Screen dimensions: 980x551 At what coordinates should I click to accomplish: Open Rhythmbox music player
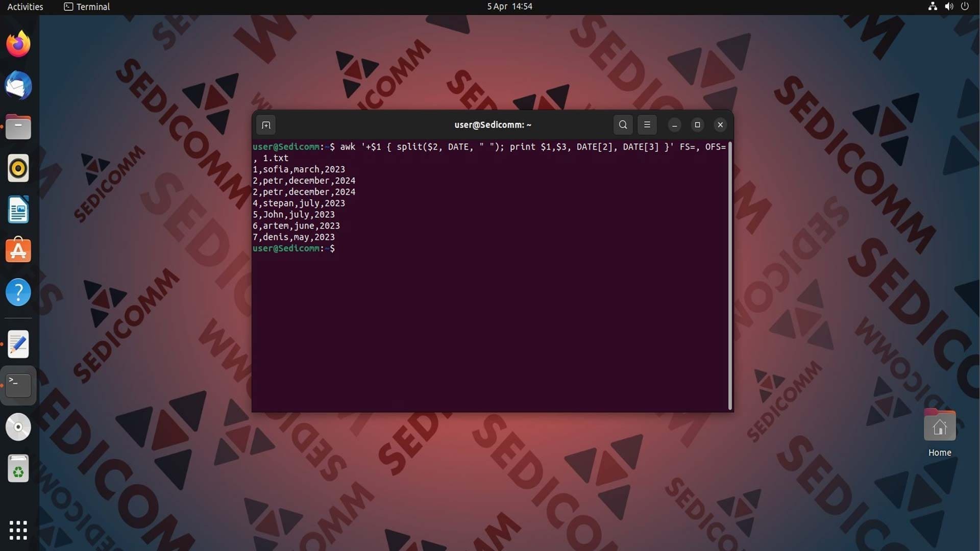click(18, 168)
